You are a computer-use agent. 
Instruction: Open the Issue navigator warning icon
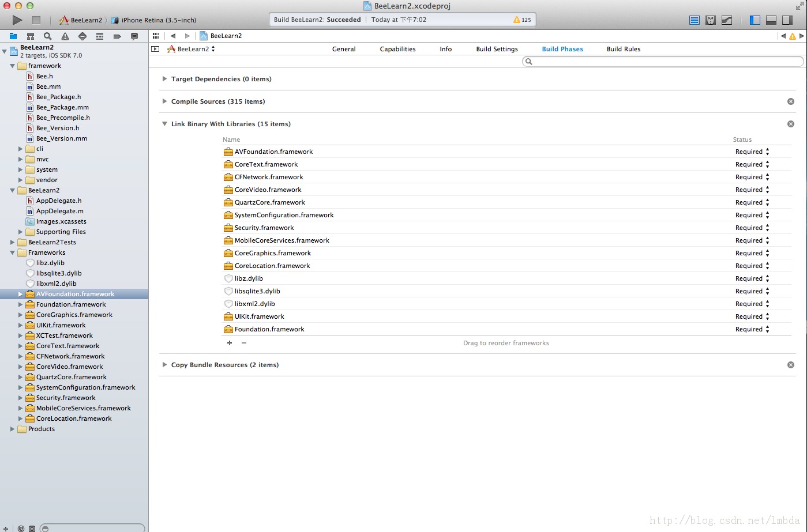click(x=65, y=36)
